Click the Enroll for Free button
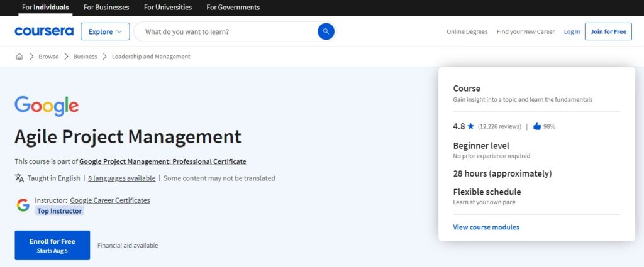 (52, 245)
